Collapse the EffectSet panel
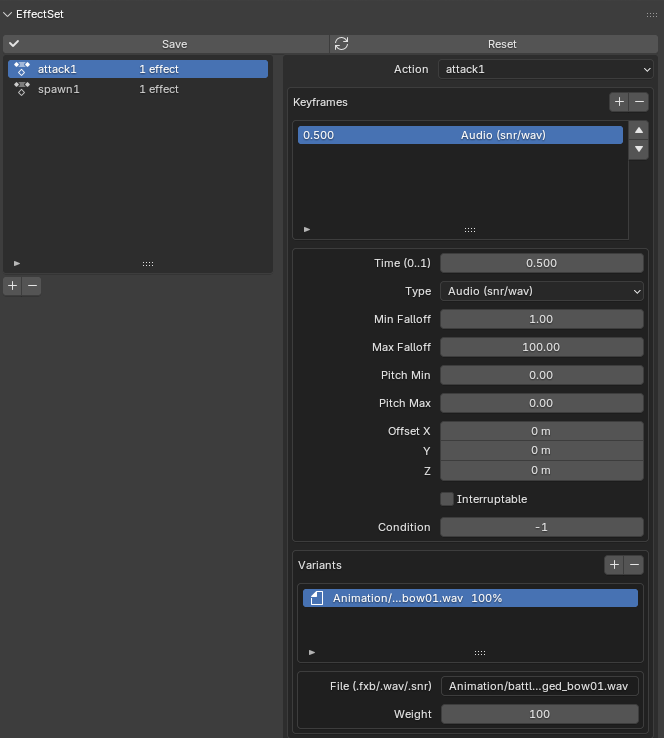The image size is (664, 738). pyautogui.click(x=8, y=15)
